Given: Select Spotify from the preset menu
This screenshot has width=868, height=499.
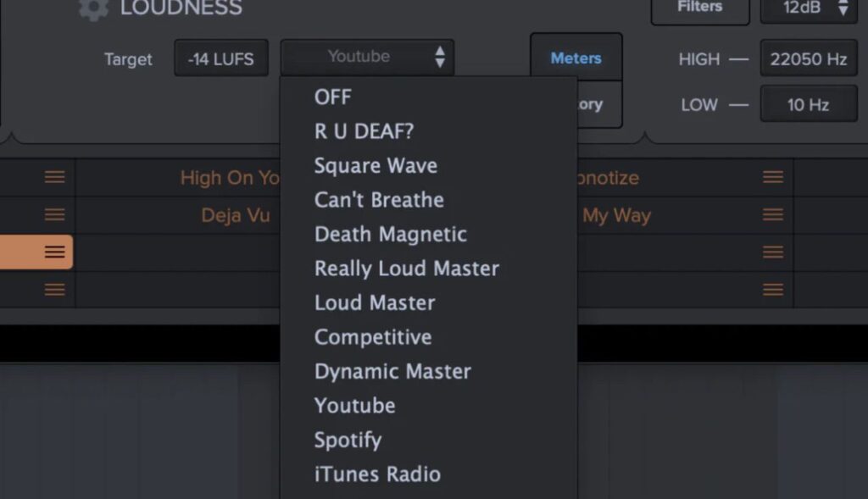Looking at the screenshot, I should coord(348,441).
